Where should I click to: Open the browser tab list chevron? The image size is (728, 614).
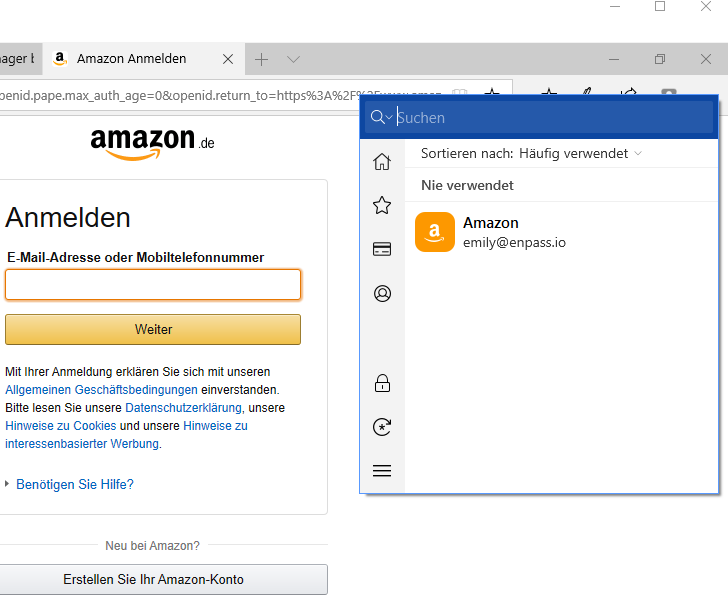click(x=293, y=59)
